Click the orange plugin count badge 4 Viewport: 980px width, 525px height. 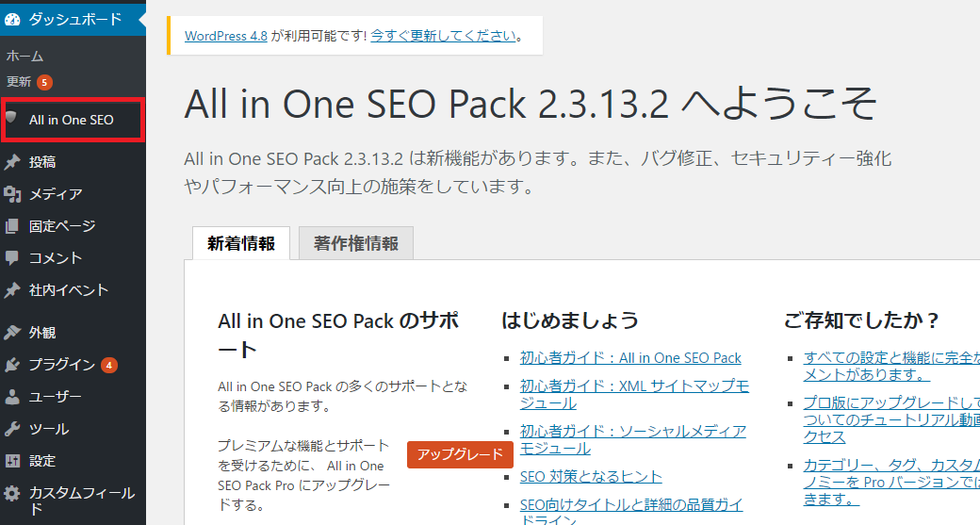[x=109, y=365]
